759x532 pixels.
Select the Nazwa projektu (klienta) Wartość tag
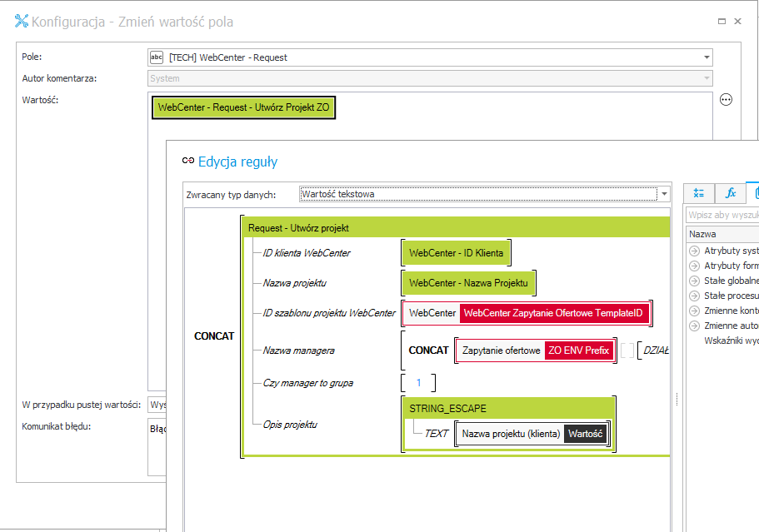click(x=532, y=434)
